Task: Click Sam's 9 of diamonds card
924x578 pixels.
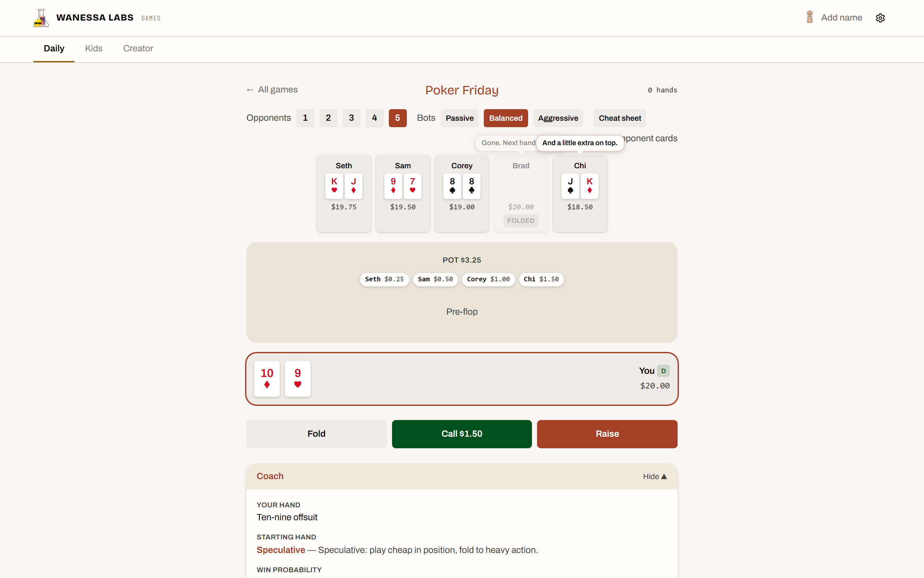Action: (x=393, y=186)
